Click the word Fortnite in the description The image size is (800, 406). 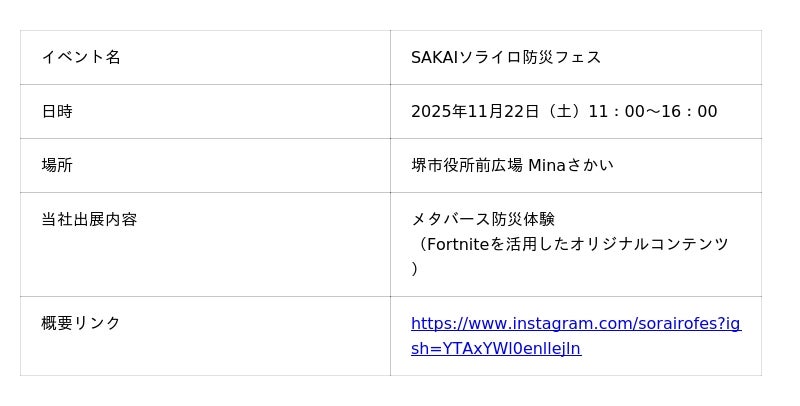(458, 244)
